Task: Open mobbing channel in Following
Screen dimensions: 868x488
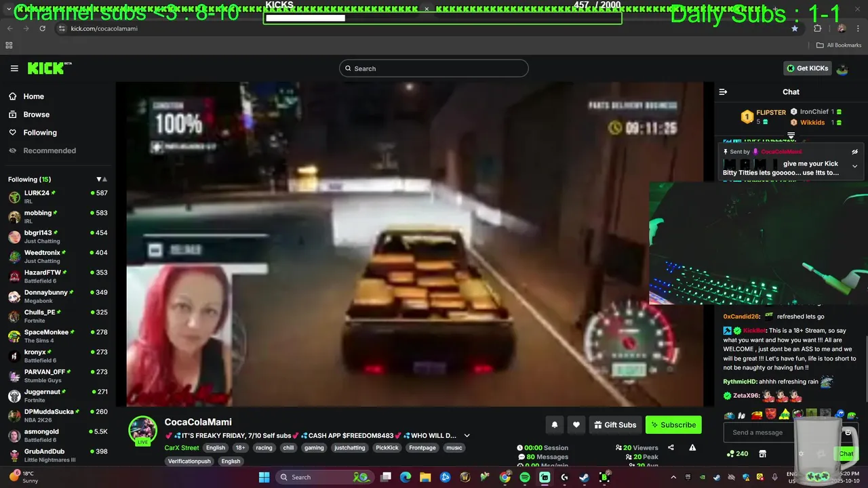Action: (58, 217)
